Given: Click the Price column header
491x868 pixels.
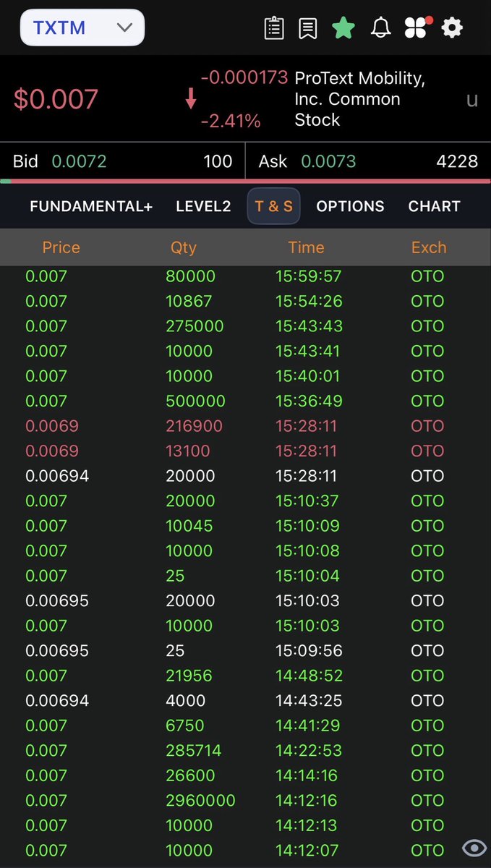Looking at the screenshot, I should (x=61, y=247).
